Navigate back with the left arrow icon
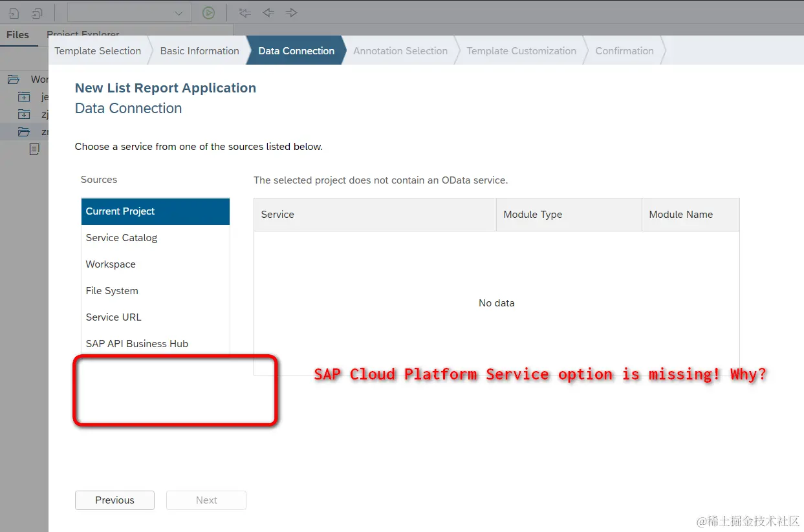This screenshot has width=804, height=532. pos(268,12)
